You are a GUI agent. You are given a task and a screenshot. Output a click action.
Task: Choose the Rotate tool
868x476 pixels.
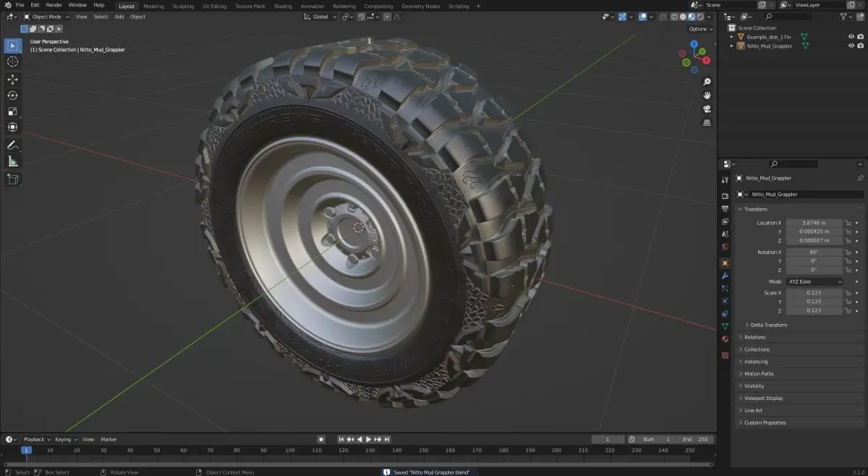[13, 95]
